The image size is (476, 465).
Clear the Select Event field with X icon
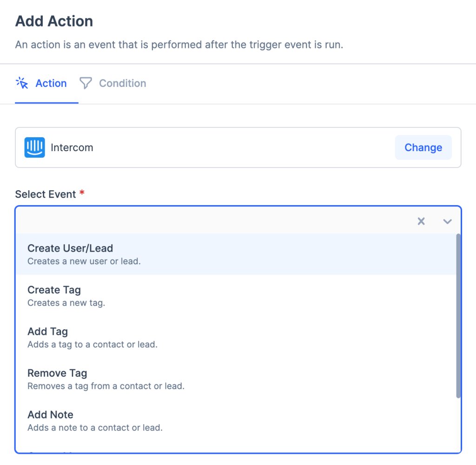(421, 221)
